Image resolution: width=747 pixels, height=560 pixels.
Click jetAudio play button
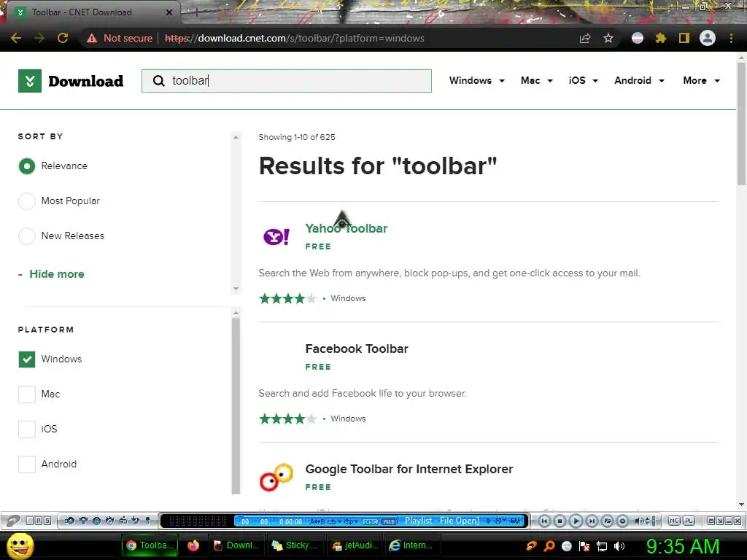(x=576, y=521)
